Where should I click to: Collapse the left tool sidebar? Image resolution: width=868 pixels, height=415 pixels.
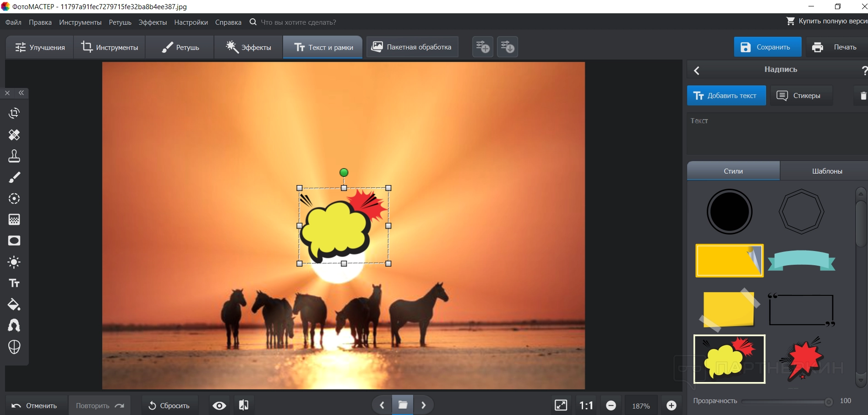21,93
